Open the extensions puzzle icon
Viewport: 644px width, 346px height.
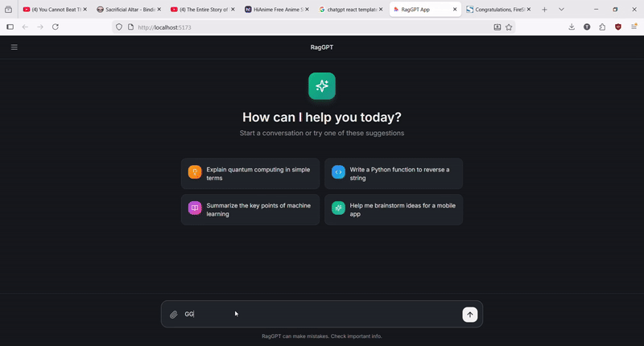(602, 27)
